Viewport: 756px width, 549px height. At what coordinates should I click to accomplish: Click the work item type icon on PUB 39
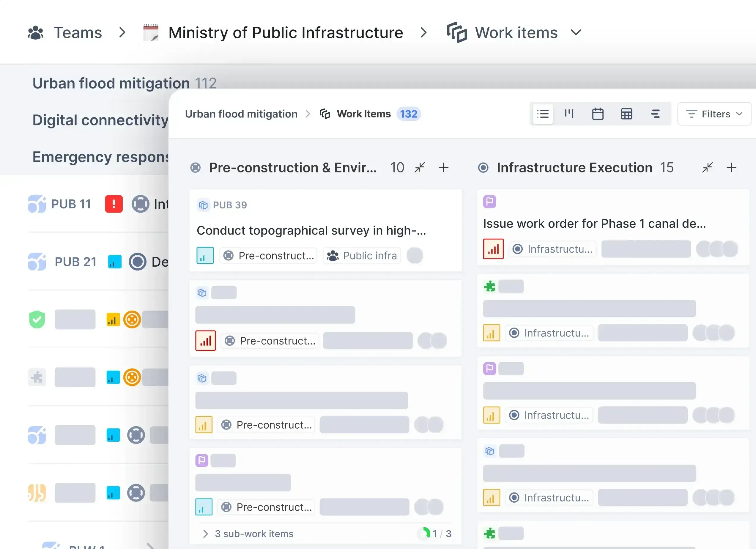203,205
